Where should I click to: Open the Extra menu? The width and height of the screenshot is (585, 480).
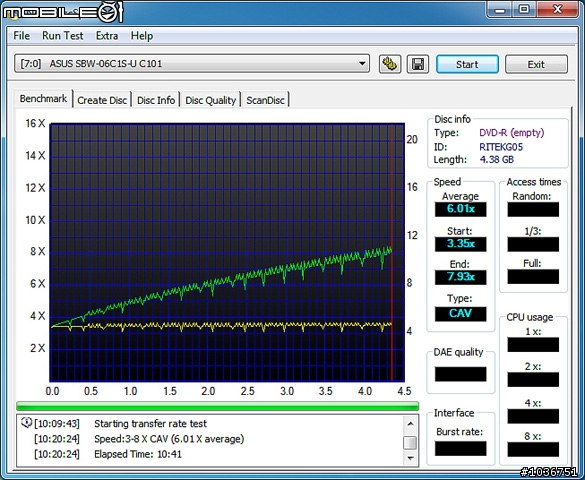pos(107,36)
